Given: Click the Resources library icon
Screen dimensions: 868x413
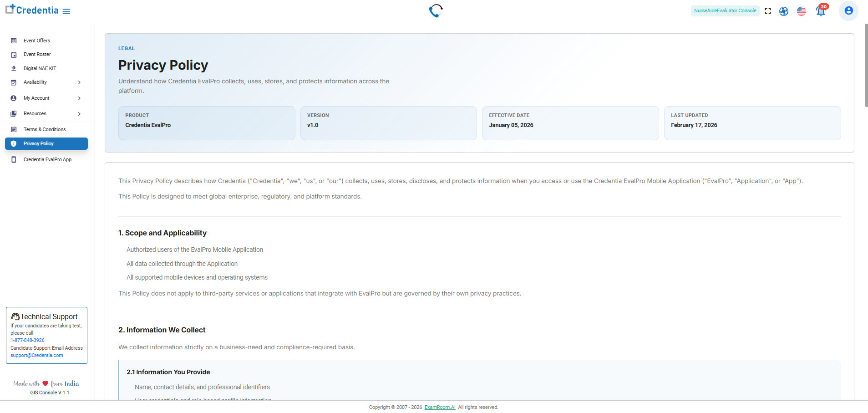Looking at the screenshot, I should coord(14,114).
